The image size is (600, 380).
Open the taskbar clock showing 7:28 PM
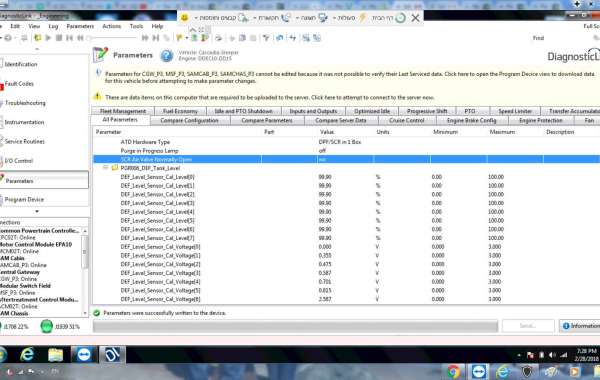coord(586,355)
